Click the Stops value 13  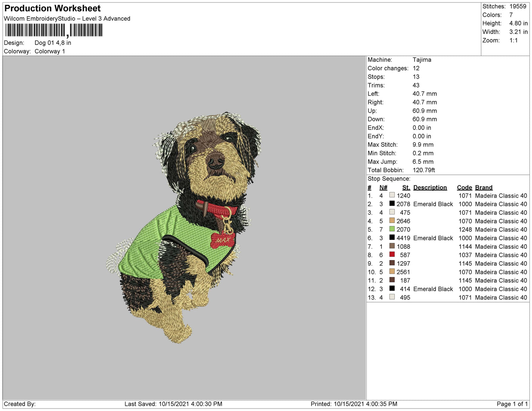[x=416, y=77]
